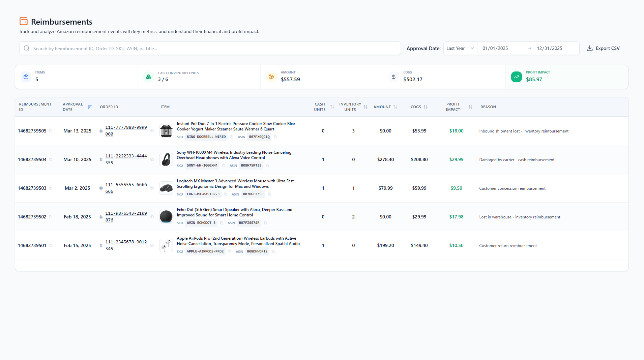Click the Instant Pot product thumbnail

(x=166, y=131)
